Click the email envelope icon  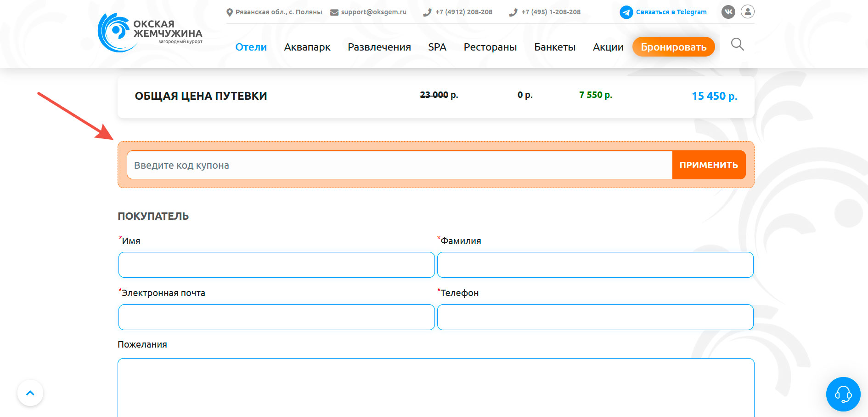[334, 12]
